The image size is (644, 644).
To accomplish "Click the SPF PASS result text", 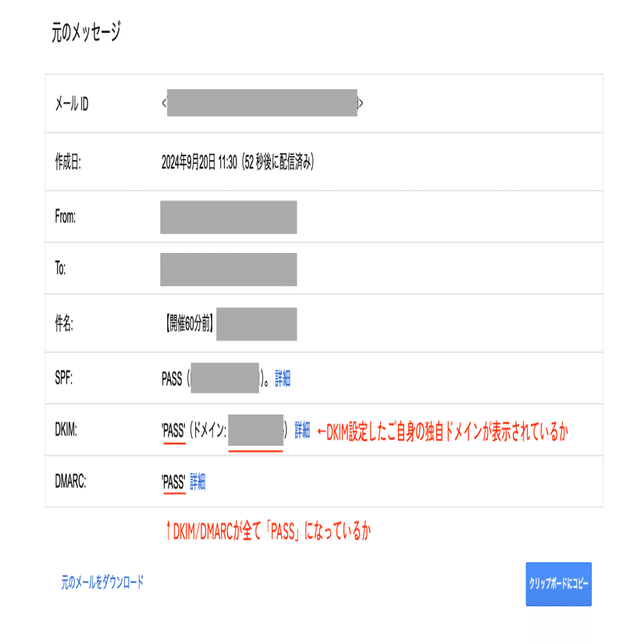I will pos(171,379).
